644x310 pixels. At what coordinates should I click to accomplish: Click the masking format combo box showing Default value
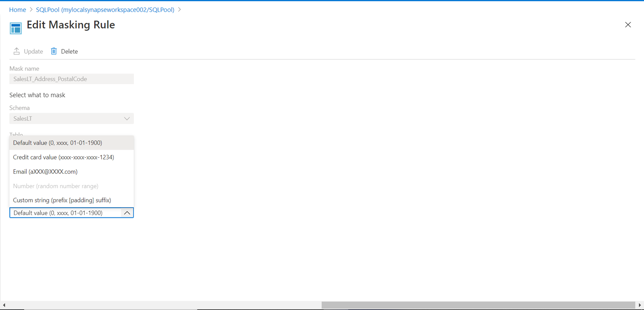pyautogui.click(x=71, y=213)
